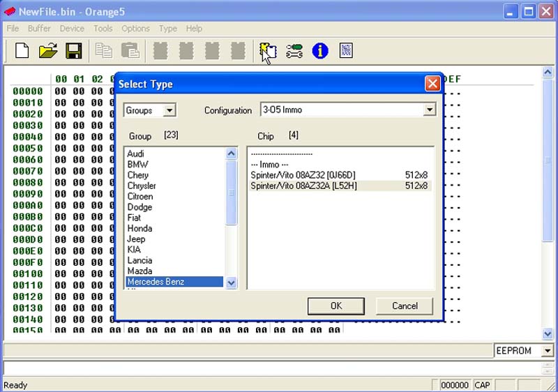The image size is (558, 392).
Task: Open the File menu
Action: 13,29
